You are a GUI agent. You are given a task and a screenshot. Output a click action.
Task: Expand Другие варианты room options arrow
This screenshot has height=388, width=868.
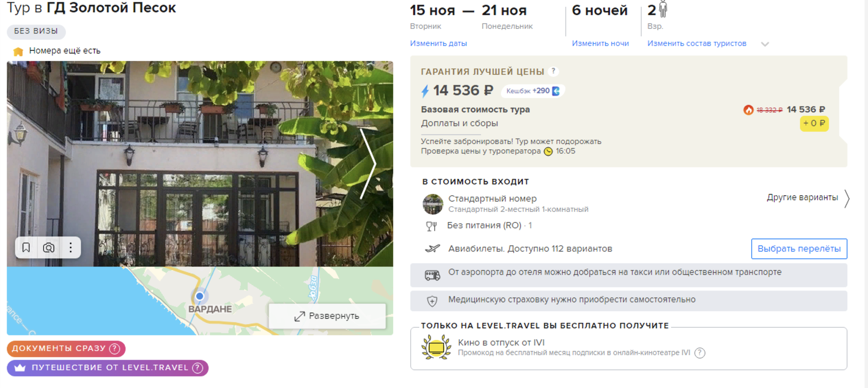point(846,199)
